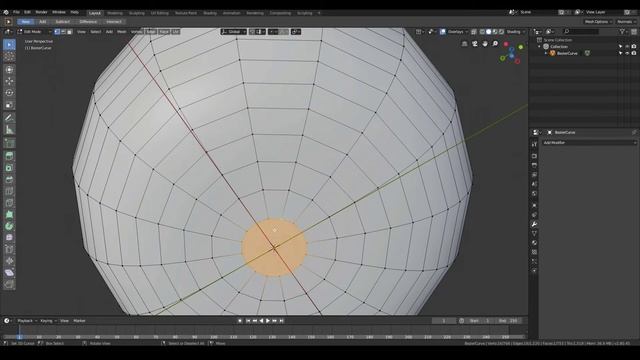Select the Edge Slide tool
The image size is (640, 360).
(x=9, y=249)
